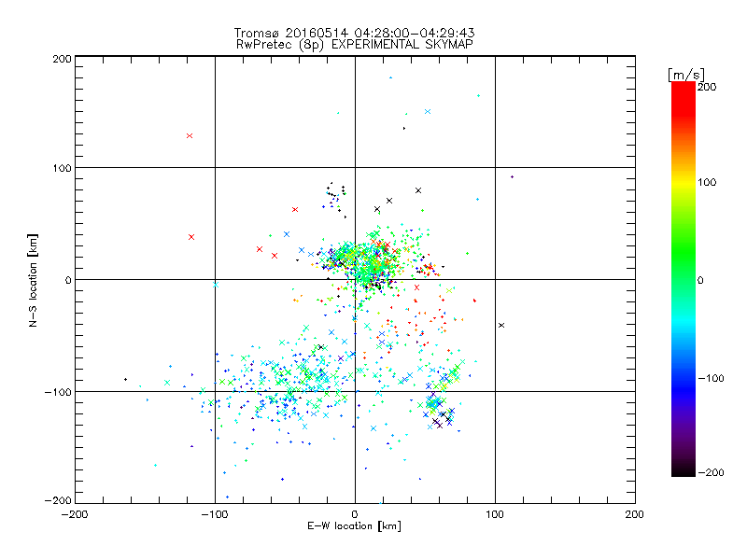Select the "N-S location [km]" axis label

tap(33, 280)
